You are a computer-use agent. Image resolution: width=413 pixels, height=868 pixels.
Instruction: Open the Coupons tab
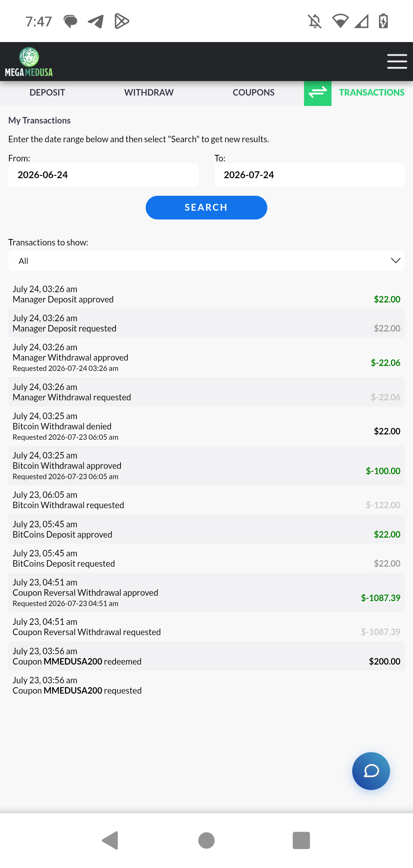[x=254, y=93]
